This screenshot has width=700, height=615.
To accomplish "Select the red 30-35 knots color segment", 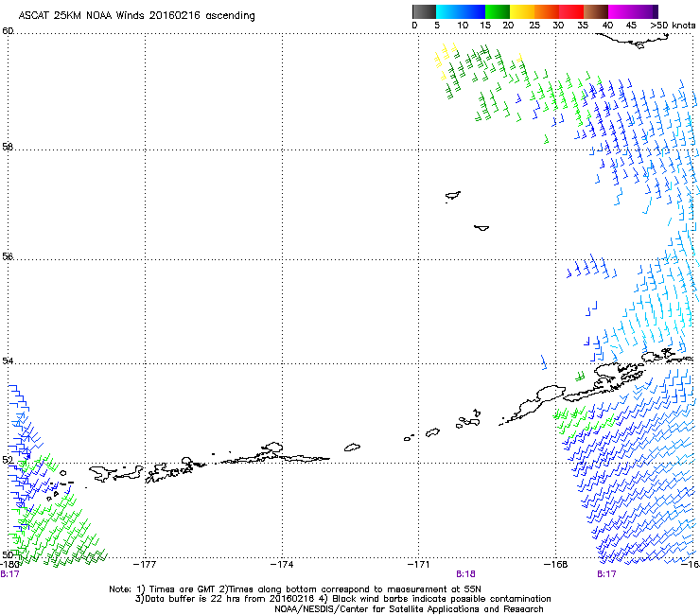I will 571,11.
